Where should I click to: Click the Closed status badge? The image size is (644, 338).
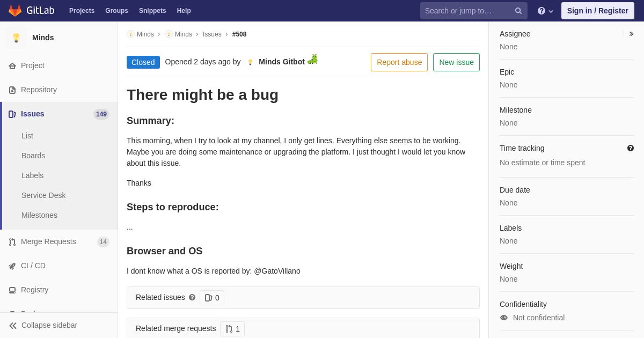click(143, 62)
